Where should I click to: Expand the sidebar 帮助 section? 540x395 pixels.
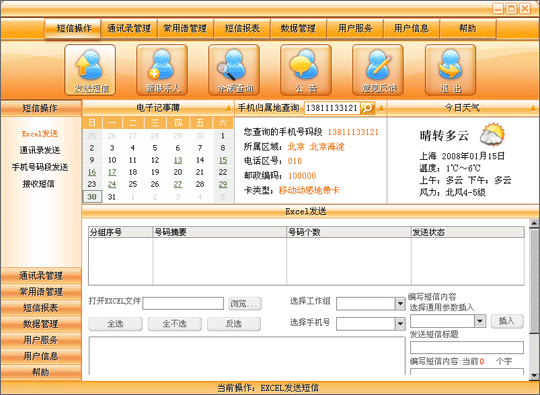pos(41,372)
